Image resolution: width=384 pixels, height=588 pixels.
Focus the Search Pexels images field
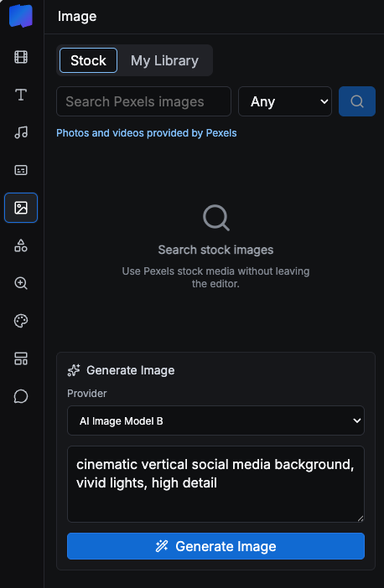click(143, 101)
